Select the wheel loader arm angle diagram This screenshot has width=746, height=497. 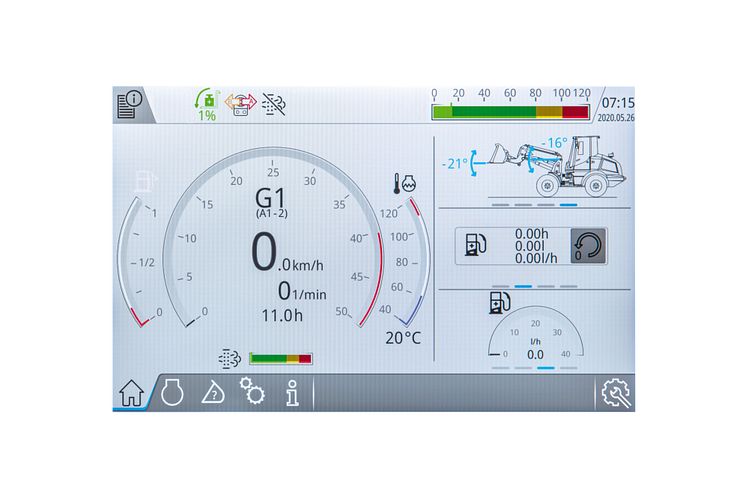pos(535,165)
